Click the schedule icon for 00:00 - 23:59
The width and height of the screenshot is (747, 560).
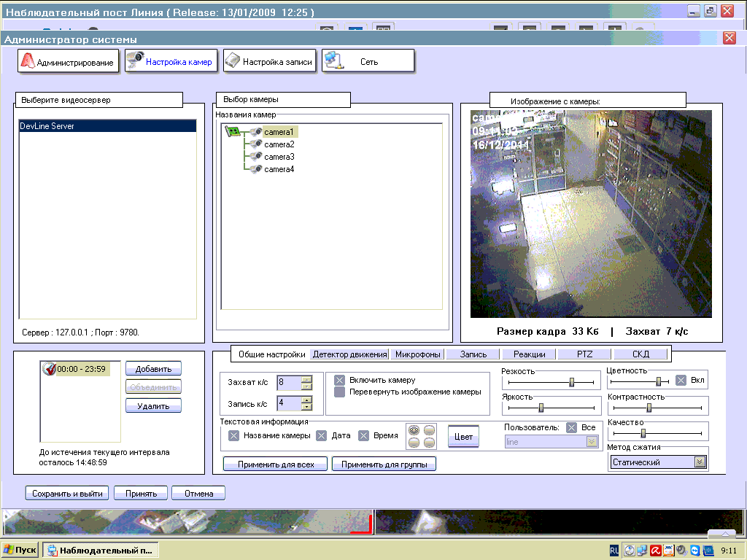pos(50,369)
